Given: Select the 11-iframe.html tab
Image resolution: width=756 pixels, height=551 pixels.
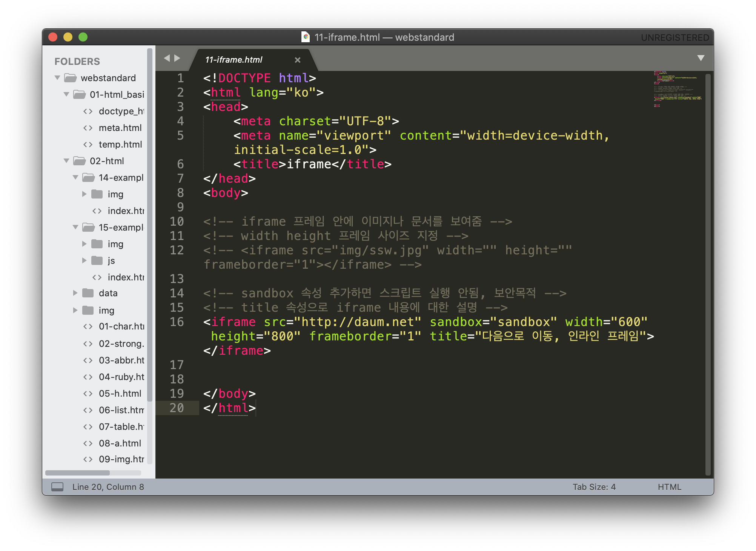Looking at the screenshot, I should click(x=234, y=60).
